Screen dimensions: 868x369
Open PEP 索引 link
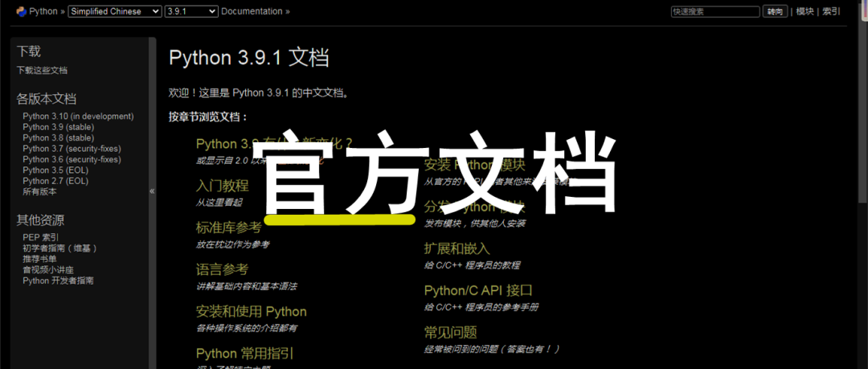coord(40,237)
